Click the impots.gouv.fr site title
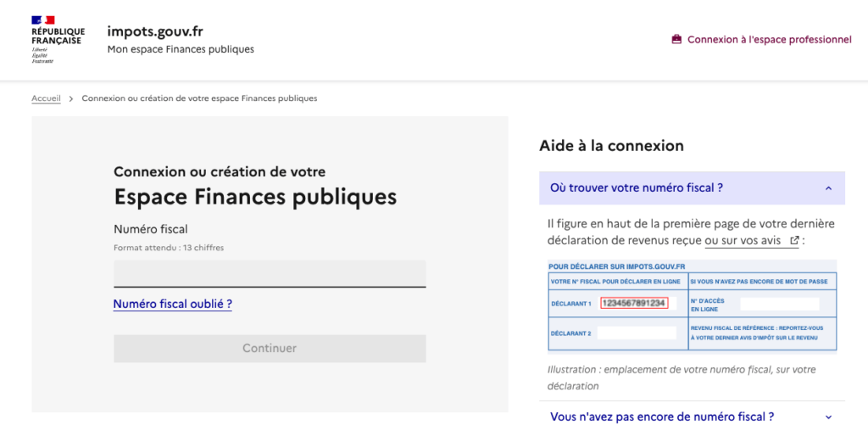The image size is (868, 431). tap(156, 31)
